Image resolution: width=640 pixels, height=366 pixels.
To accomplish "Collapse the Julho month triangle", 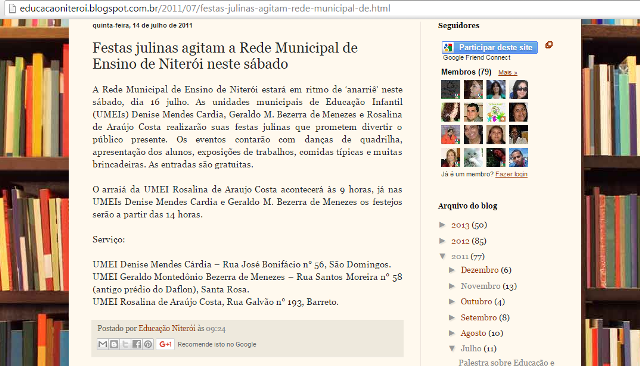I will pos(452,348).
